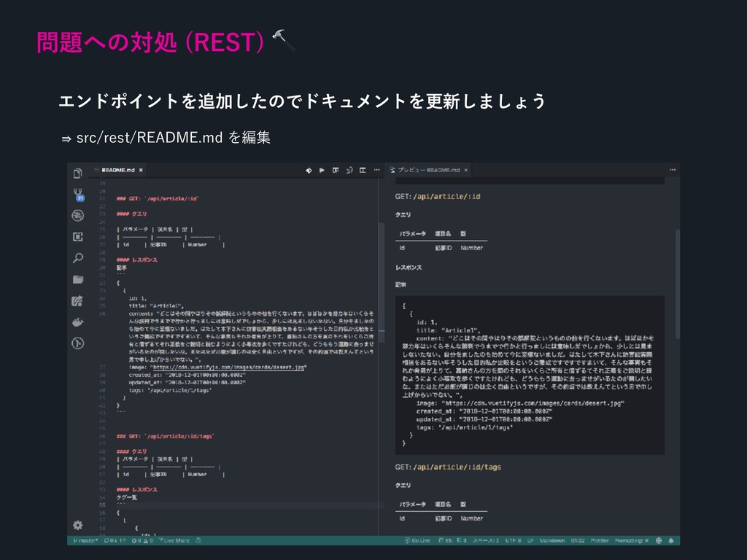Image resolution: width=747 pixels, height=560 pixels.
Task: Click the 01:22 timer in status bar
Action: [x=578, y=540]
